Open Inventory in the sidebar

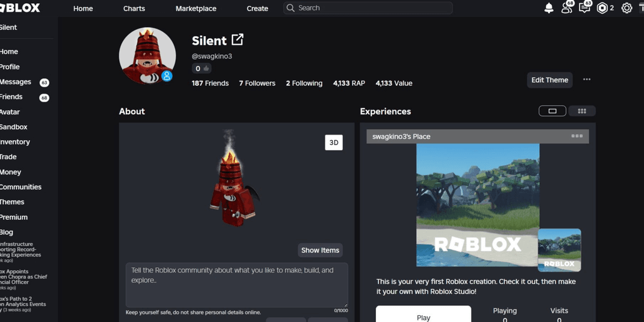[x=15, y=142]
